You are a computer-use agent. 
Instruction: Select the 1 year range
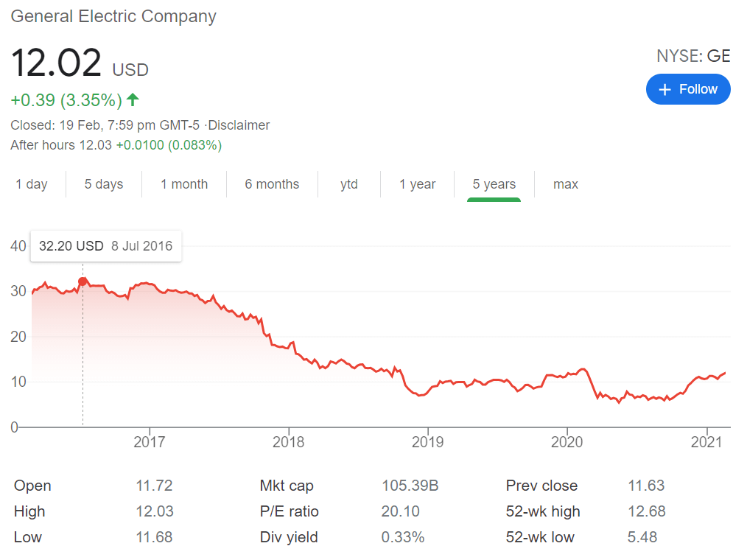(x=418, y=184)
